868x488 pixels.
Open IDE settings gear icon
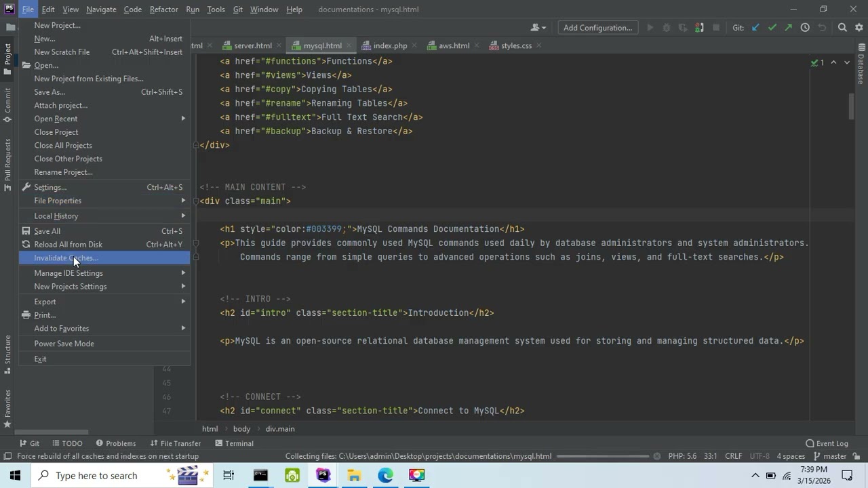click(x=859, y=28)
